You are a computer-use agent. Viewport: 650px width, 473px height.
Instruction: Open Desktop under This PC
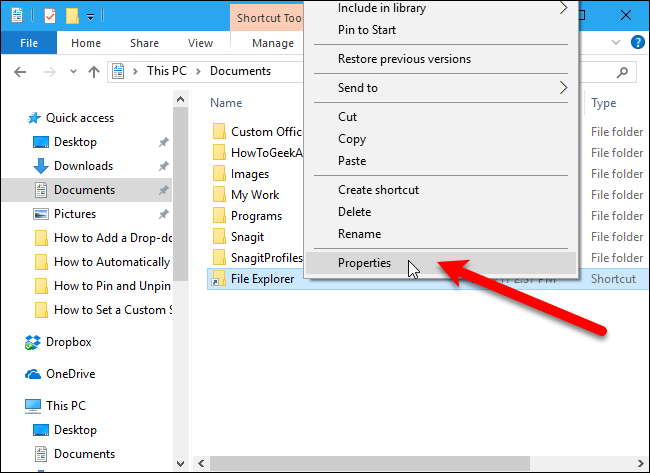[x=75, y=430]
